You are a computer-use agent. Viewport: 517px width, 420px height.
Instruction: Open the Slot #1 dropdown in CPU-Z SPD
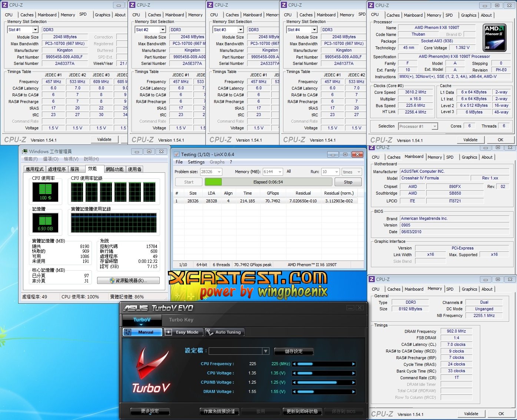pos(35,30)
